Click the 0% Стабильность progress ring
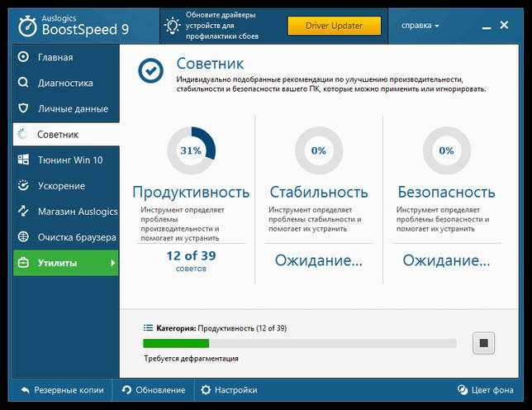532x410 pixels. coord(319,150)
